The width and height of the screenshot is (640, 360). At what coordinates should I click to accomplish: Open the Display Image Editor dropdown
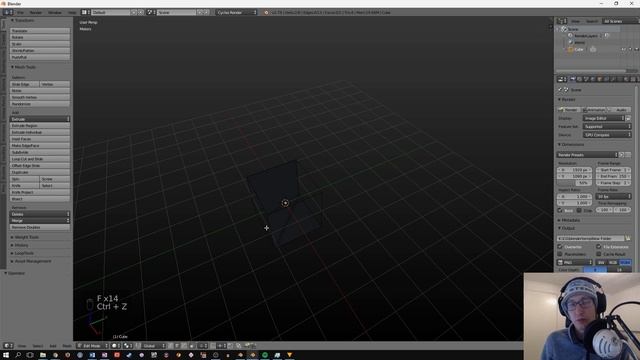pos(604,118)
